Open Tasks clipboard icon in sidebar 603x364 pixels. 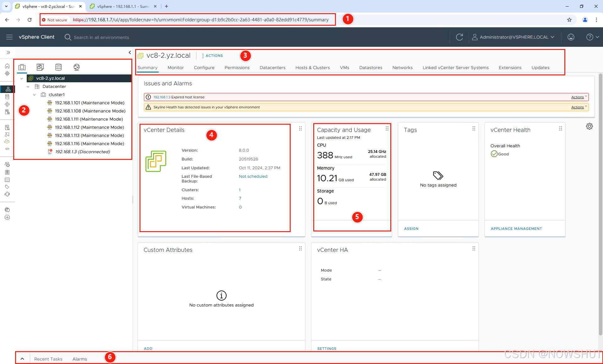(x=7, y=172)
